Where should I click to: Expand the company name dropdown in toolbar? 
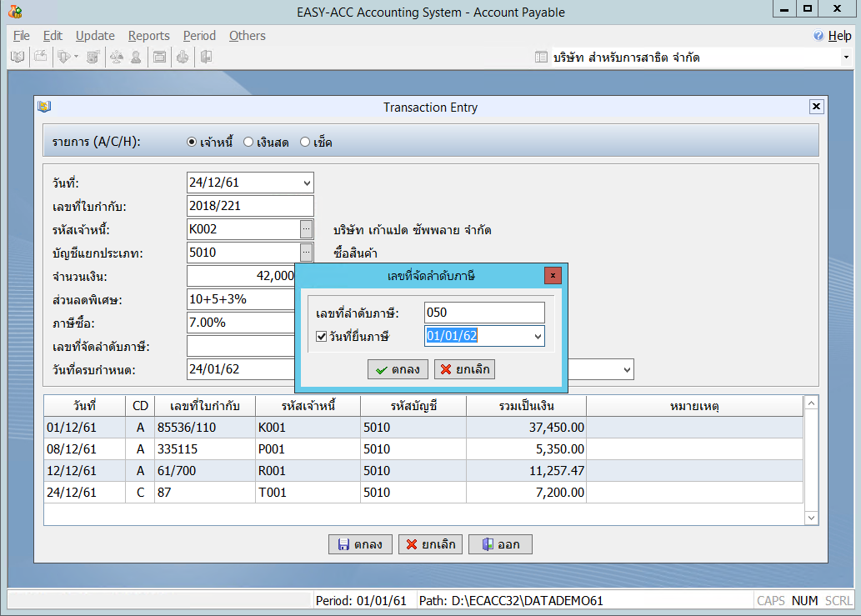(x=845, y=58)
